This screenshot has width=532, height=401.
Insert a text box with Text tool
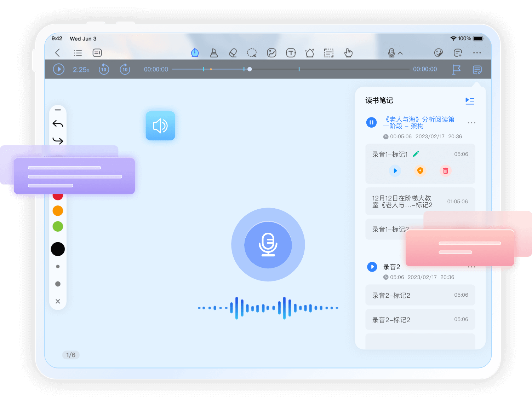(x=291, y=53)
